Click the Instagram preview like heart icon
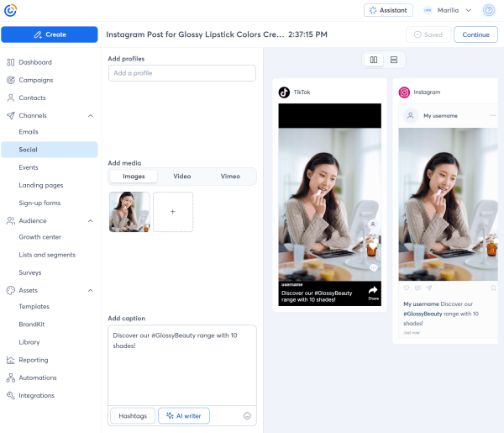 (407, 288)
